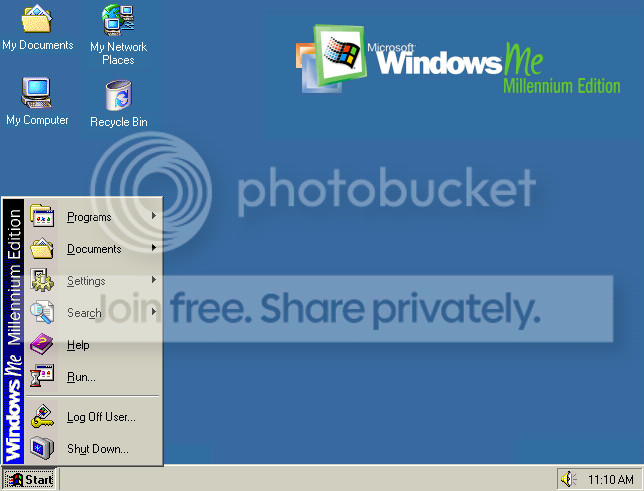Expand the Settings submenu arrow
The image size is (644, 491).
[154, 280]
